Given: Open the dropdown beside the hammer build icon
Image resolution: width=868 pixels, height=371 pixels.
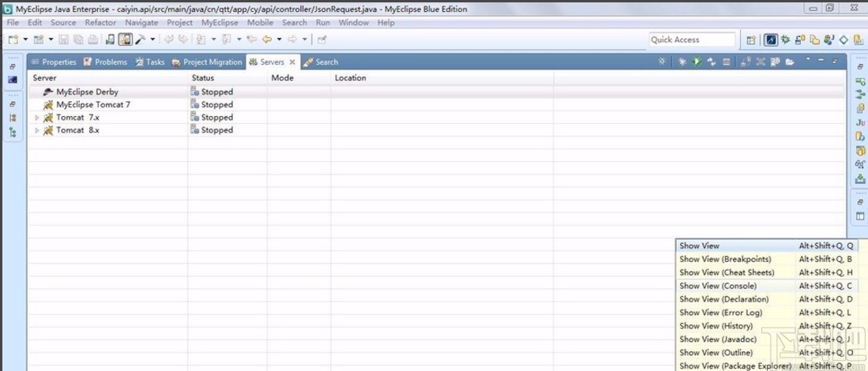Looking at the screenshot, I should 152,39.
